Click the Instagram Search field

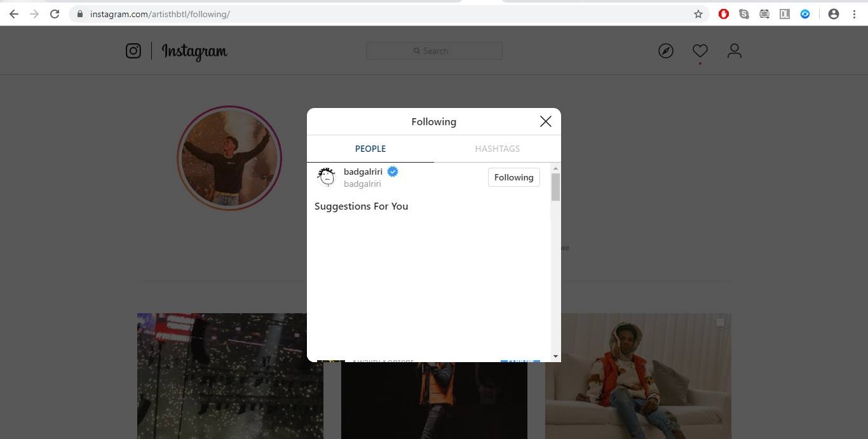click(x=435, y=51)
